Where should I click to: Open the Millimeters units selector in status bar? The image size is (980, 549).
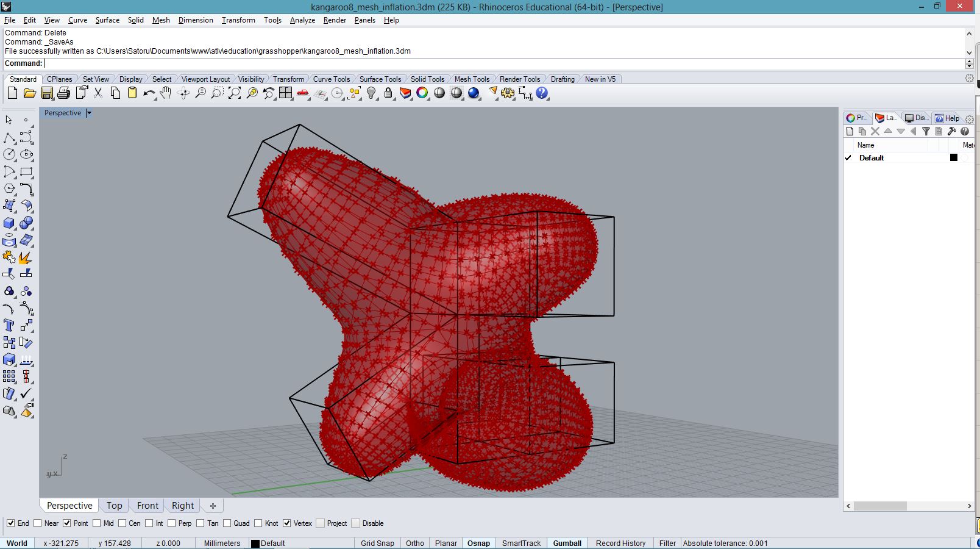pyautogui.click(x=222, y=543)
